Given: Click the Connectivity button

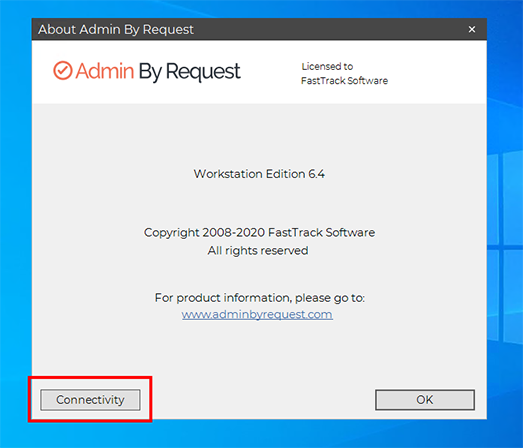Looking at the screenshot, I should pyautogui.click(x=90, y=400).
